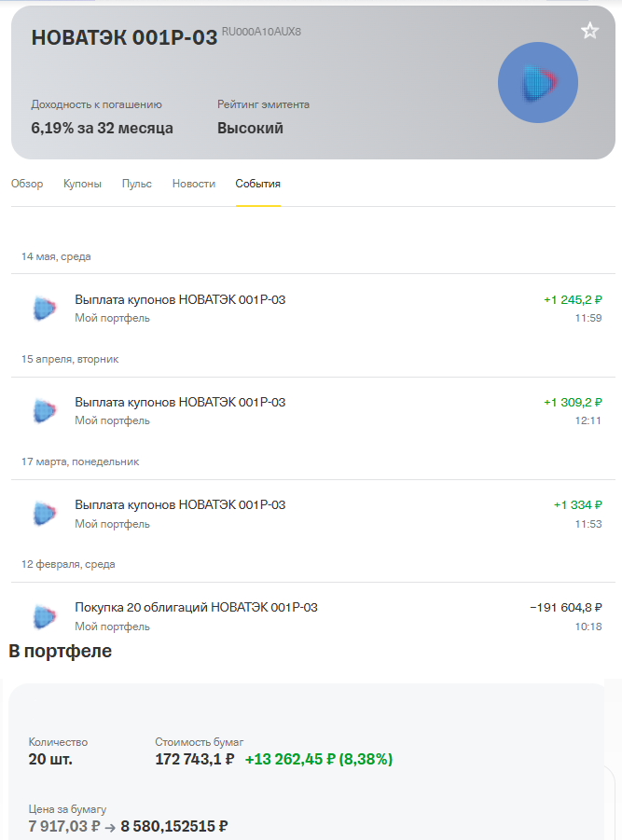Open the 14 мая coupon payment event

(x=313, y=309)
